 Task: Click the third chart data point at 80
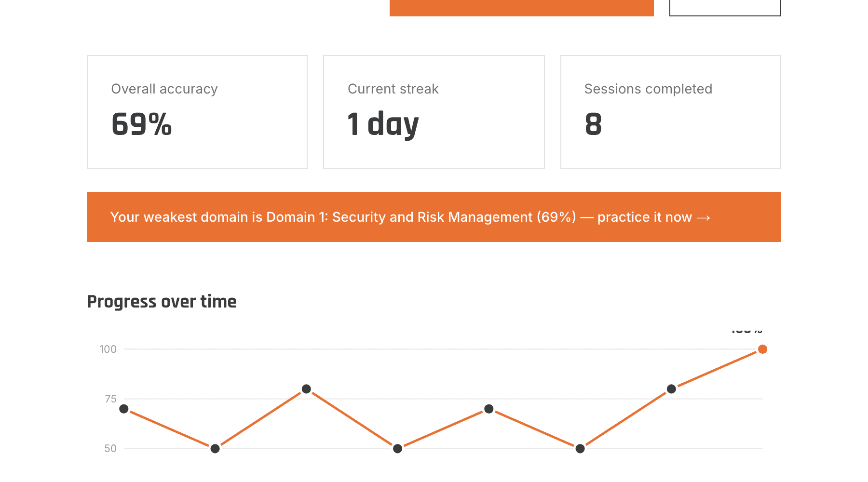click(306, 389)
